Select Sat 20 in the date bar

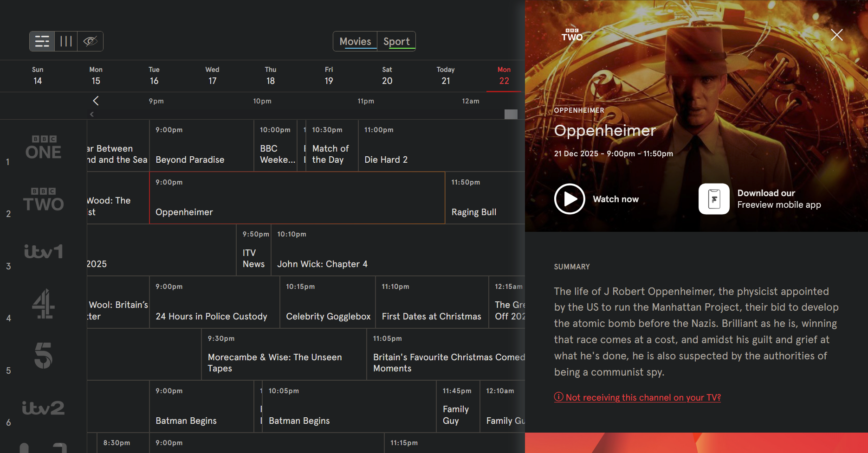[387, 76]
